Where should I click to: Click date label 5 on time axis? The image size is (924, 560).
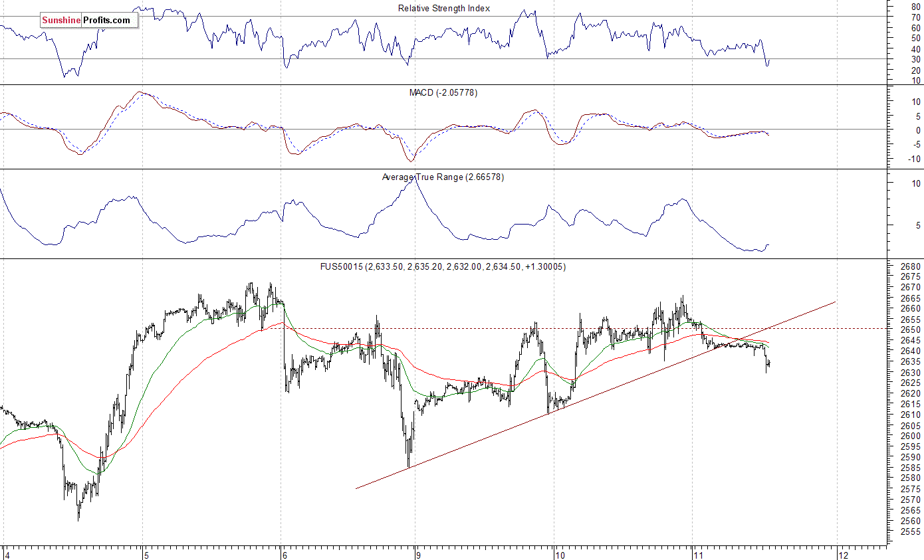click(x=146, y=554)
